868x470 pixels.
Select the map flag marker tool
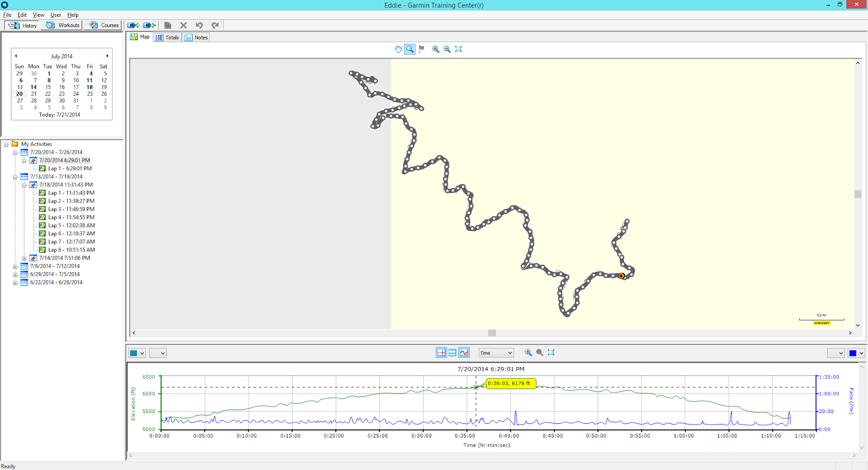click(422, 49)
